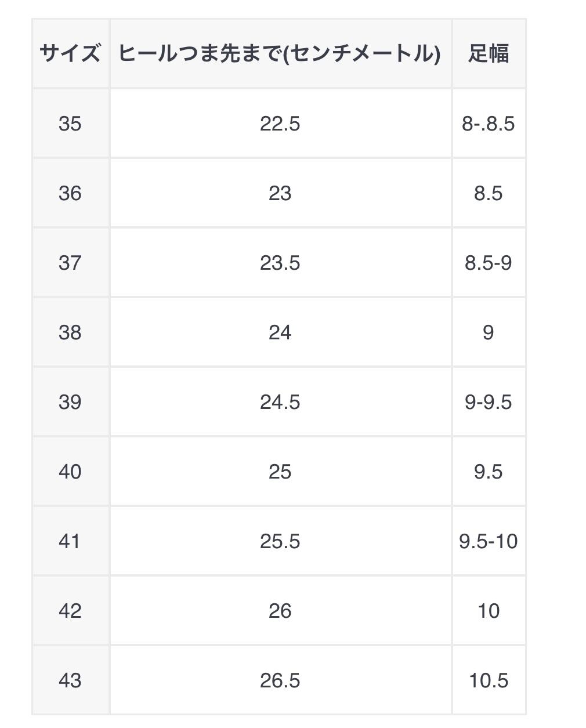586x728 pixels.
Task: Select the 23.5 length cell
Action: pyautogui.click(x=280, y=263)
